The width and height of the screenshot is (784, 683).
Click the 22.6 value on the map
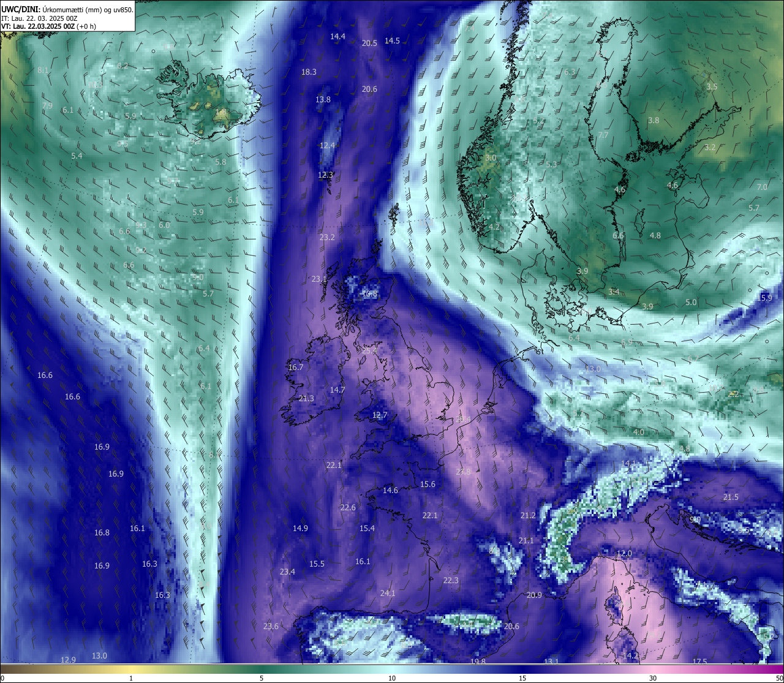(x=348, y=508)
